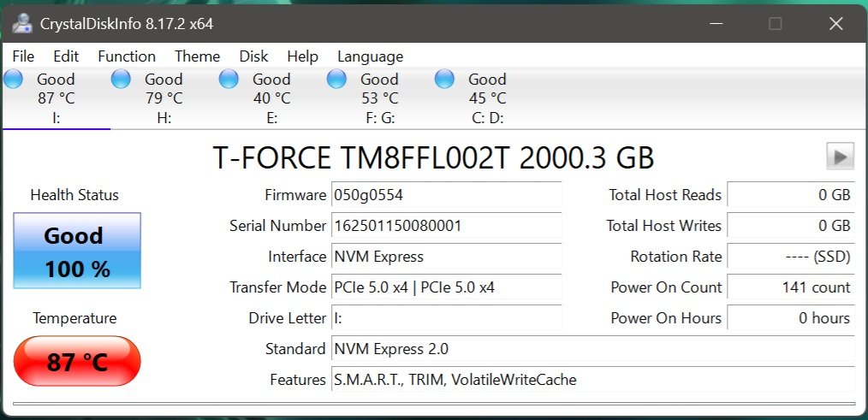This screenshot has height=420, width=868.
Task: Click the T-FORCE TM8FFL002T 2000.3 GB title
Action: (x=433, y=157)
